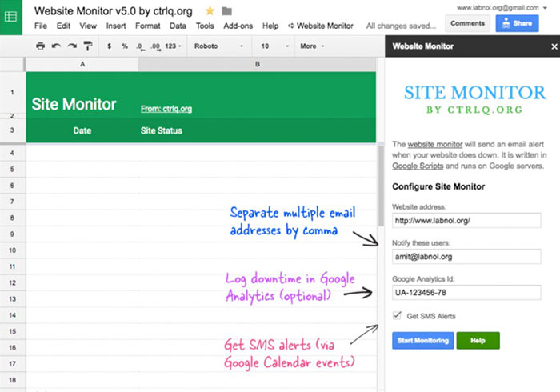The image size is (560, 392).
Task: Click the Notify these users field
Action: 466,257
